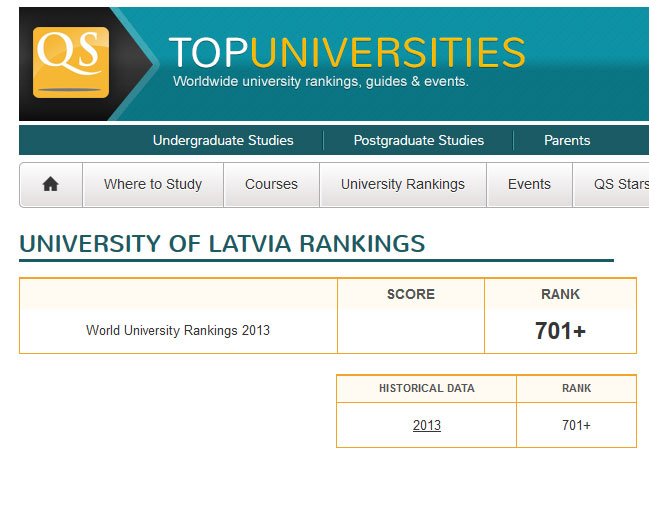Image resolution: width=649 pixels, height=530 pixels.
Task: Select the Parents menu item
Action: 567,140
